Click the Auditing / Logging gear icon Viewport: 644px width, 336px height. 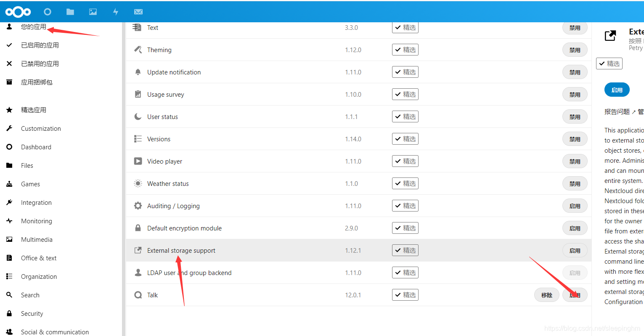click(x=138, y=206)
